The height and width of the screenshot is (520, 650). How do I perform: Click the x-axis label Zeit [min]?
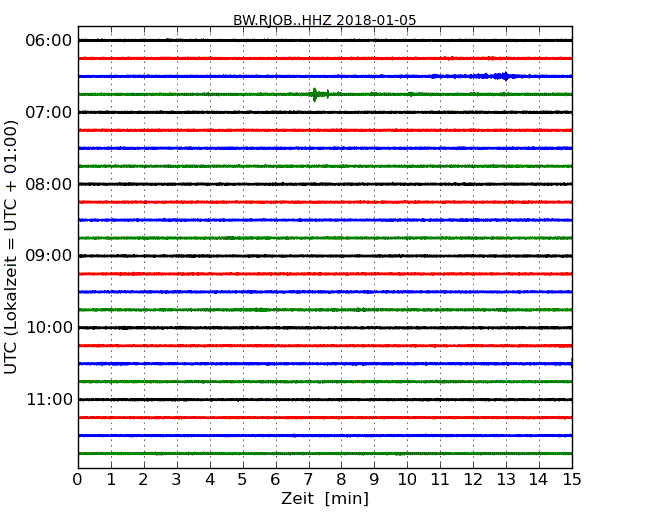[x=325, y=498]
